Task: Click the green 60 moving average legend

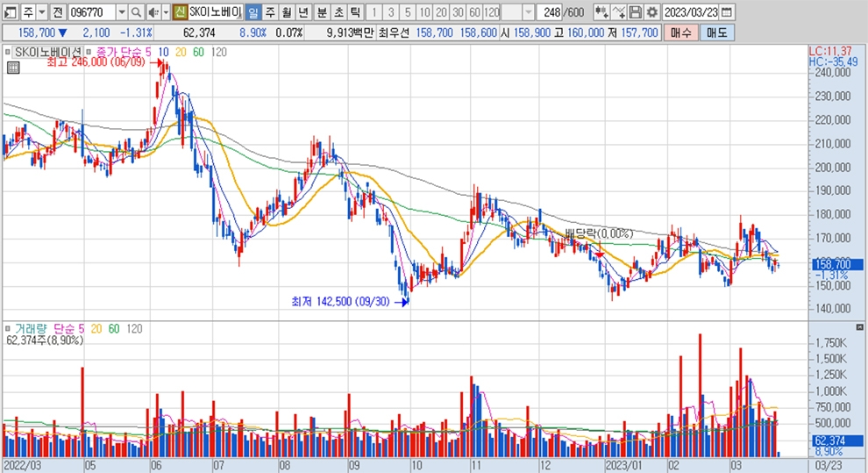Action: pyautogui.click(x=198, y=52)
